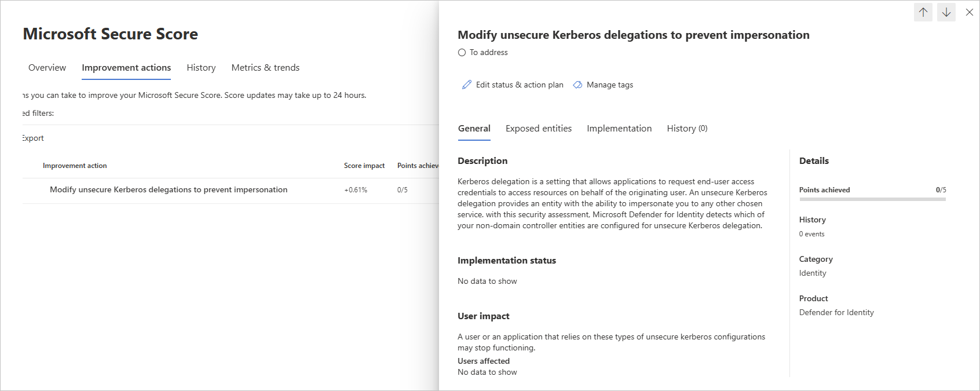Image resolution: width=980 pixels, height=391 pixels.
Task: Select the General tab
Action: [474, 129]
